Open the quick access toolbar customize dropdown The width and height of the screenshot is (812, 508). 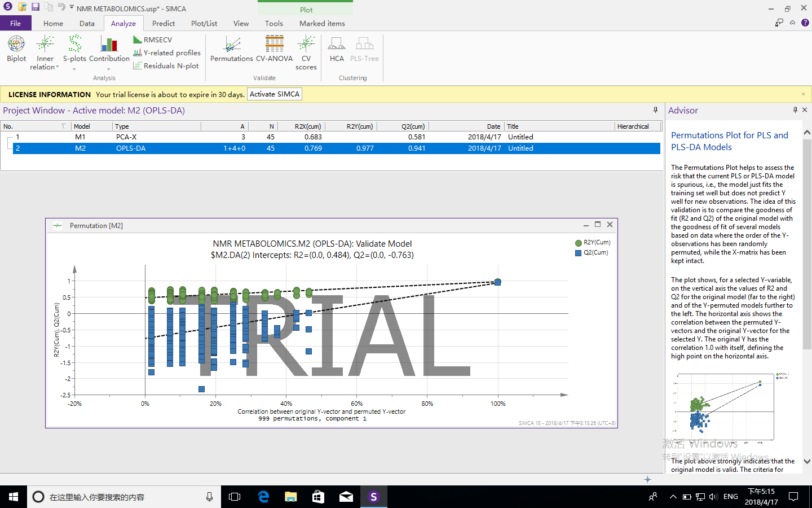(x=72, y=7)
